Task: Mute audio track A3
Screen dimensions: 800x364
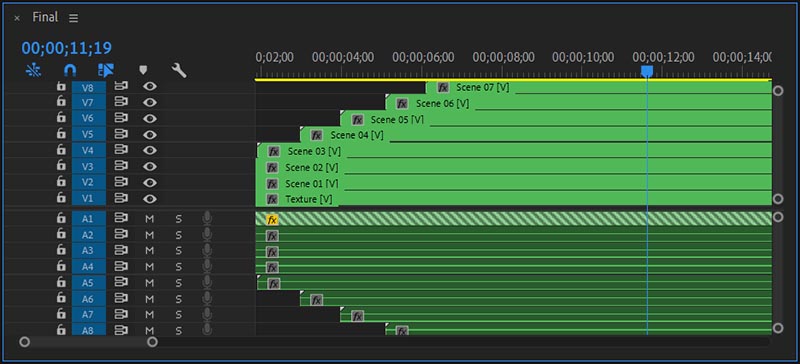Action: pos(149,251)
